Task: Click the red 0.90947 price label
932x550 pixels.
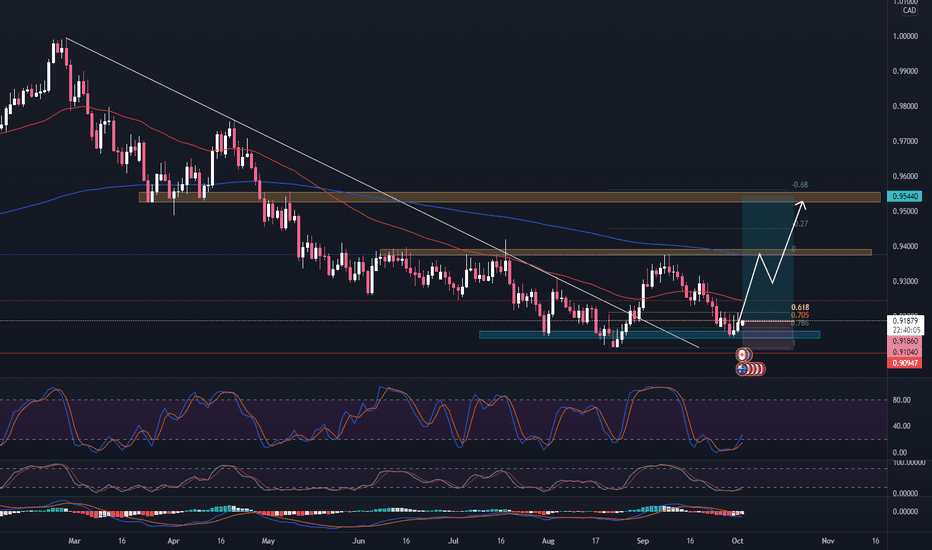Action: [904, 363]
